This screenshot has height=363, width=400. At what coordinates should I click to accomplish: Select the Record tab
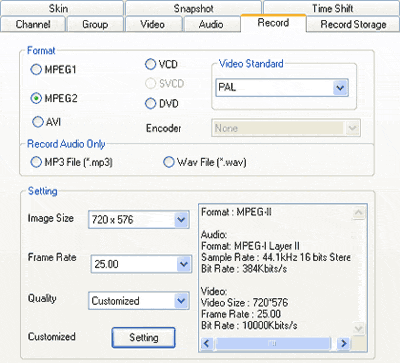click(273, 23)
